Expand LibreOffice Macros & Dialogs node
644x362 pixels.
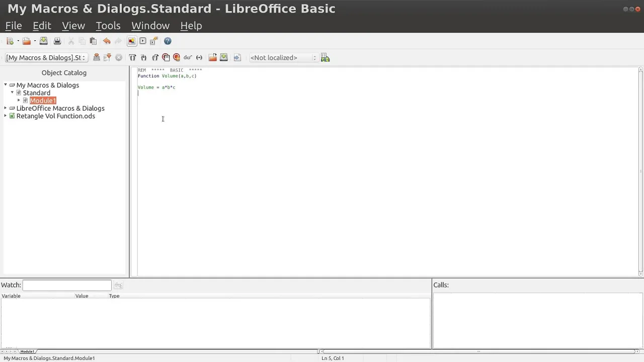click(x=6, y=108)
